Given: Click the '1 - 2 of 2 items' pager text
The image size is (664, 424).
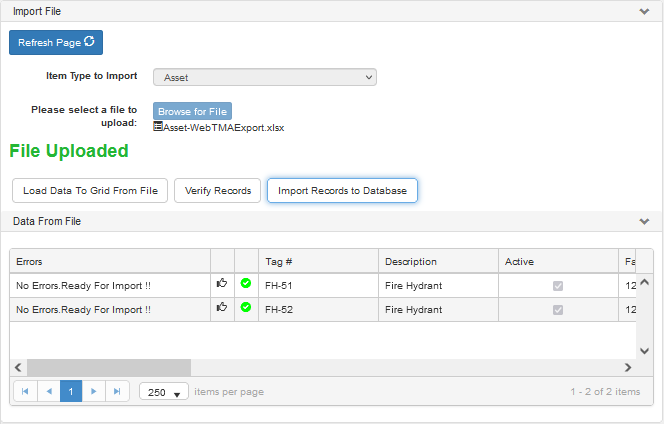Looking at the screenshot, I should click(x=605, y=392).
